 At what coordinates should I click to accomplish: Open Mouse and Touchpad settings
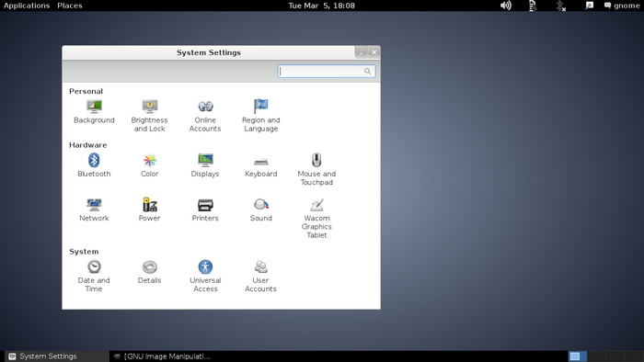316,170
